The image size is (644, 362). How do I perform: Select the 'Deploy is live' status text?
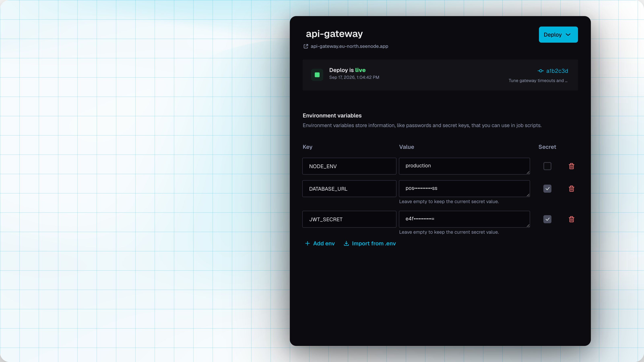[347, 70]
